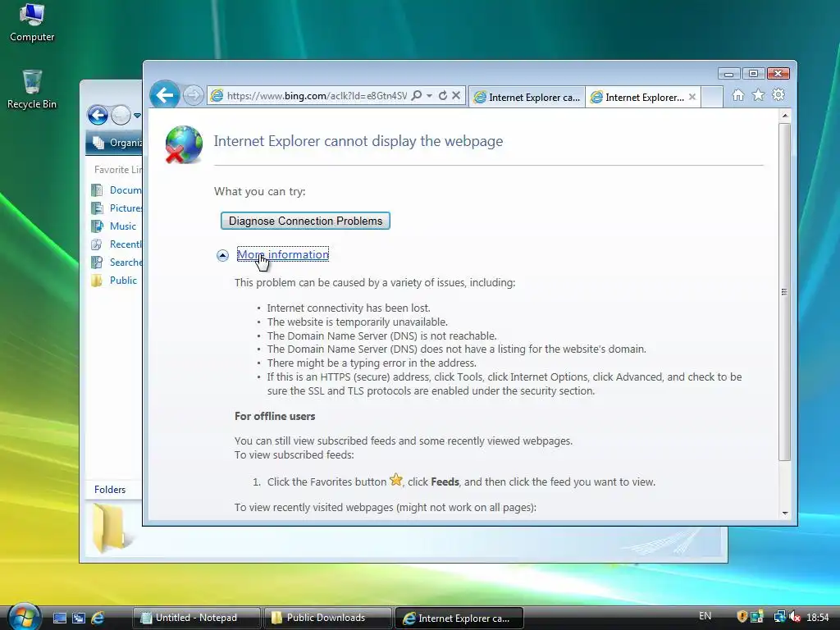This screenshot has width=840, height=630.
Task: Close the active Internet Explorer tab
Action: 692,97
